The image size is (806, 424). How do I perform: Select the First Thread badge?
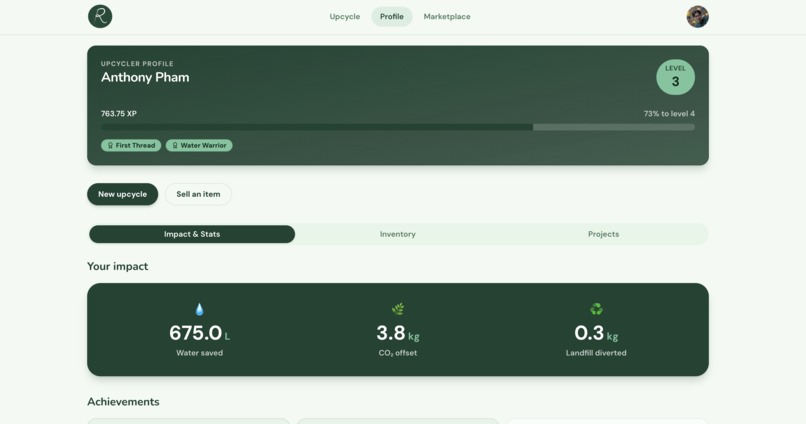coord(131,145)
